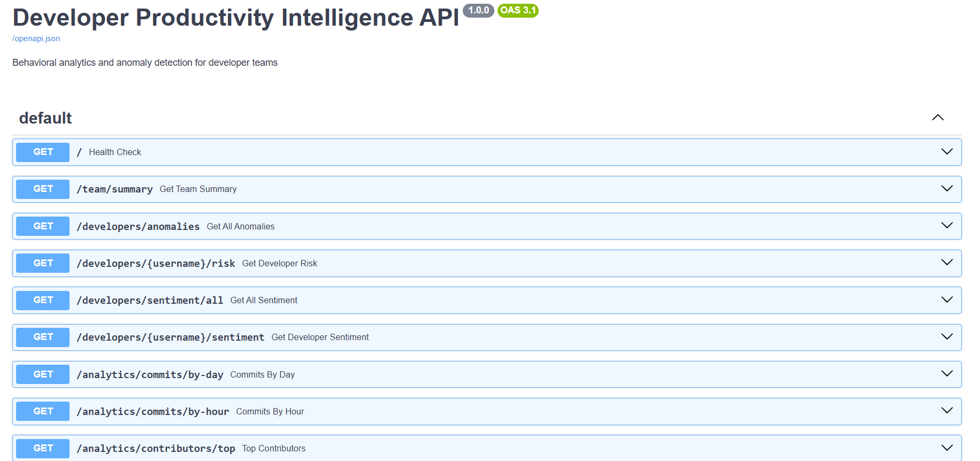The image size is (980, 461).
Task: Click GET badge for /analytics/commits/by-hour
Action: [43, 411]
